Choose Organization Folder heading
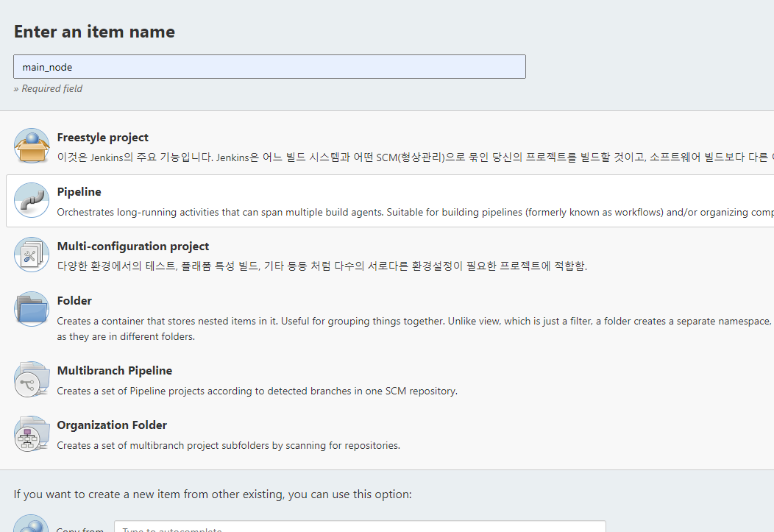The height and width of the screenshot is (532, 774). click(112, 425)
